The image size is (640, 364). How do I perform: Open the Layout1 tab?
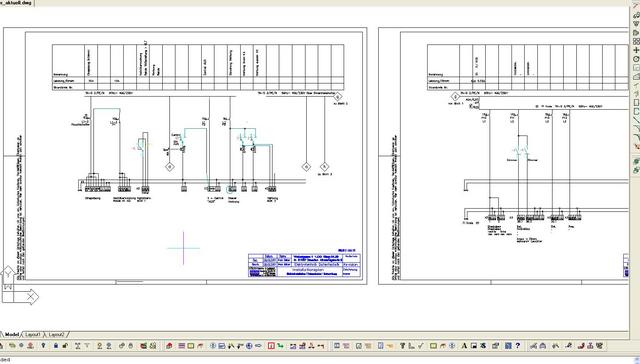33,335
